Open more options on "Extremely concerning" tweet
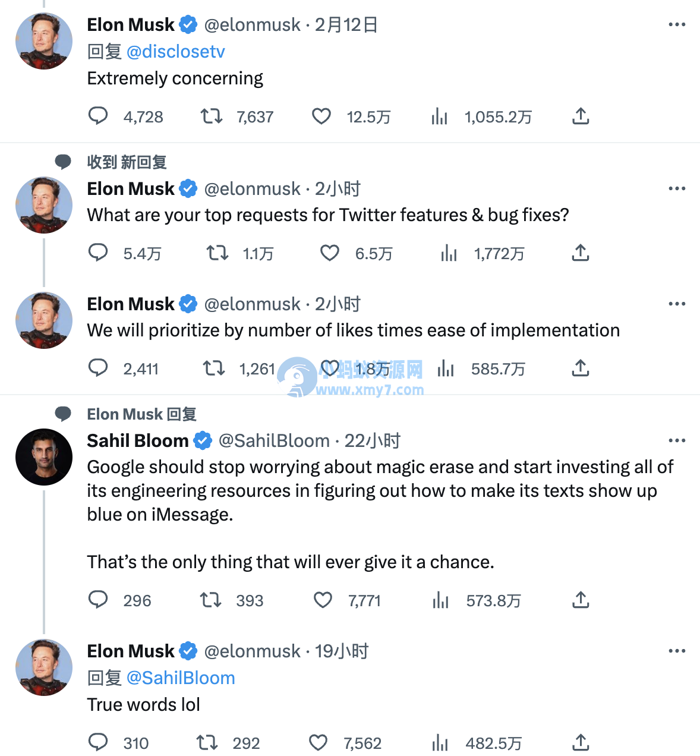The image size is (700, 756). (677, 24)
